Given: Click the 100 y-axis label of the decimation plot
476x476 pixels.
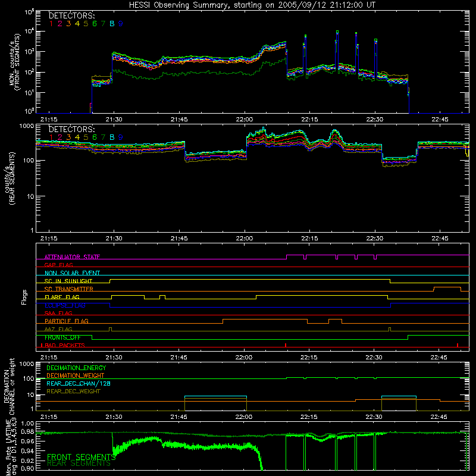Looking at the screenshot, I should [x=28, y=379].
